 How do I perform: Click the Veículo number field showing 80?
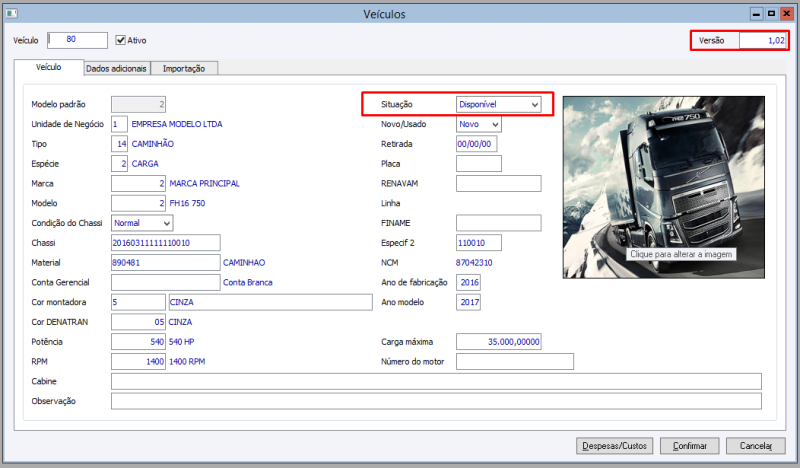click(x=78, y=40)
